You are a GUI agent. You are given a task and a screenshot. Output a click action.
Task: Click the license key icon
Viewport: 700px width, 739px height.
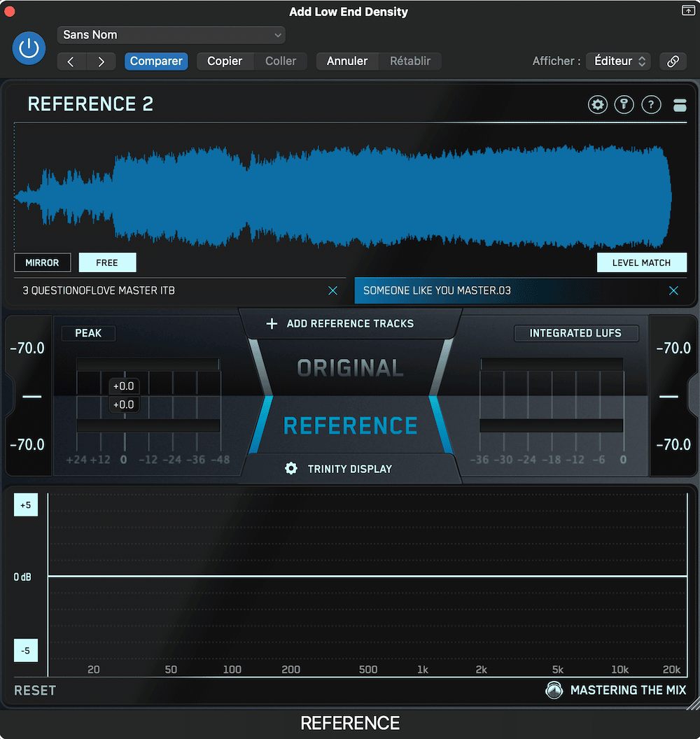tap(624, 105)
